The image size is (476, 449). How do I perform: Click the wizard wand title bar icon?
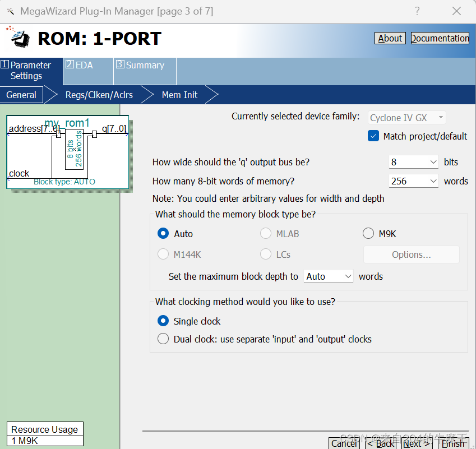(x=11, y=12)
